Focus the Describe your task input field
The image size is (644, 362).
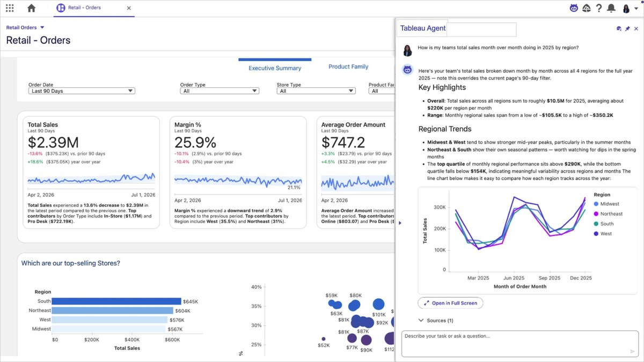click(519, 345)
